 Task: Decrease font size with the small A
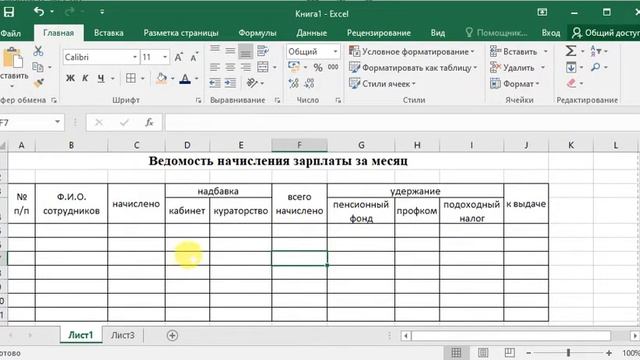tap(194, 57)
